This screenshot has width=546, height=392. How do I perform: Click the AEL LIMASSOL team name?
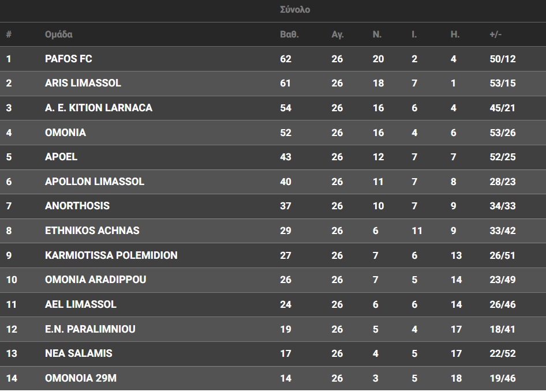81,304
